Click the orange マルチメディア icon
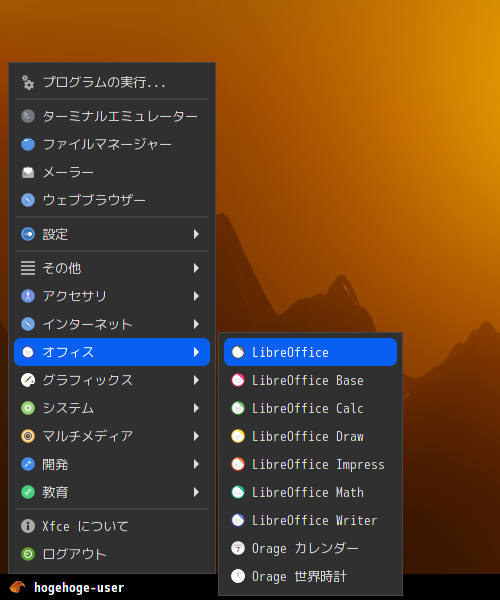The height and width of the screenshot is (600, 500). click(x=28, y=436)
